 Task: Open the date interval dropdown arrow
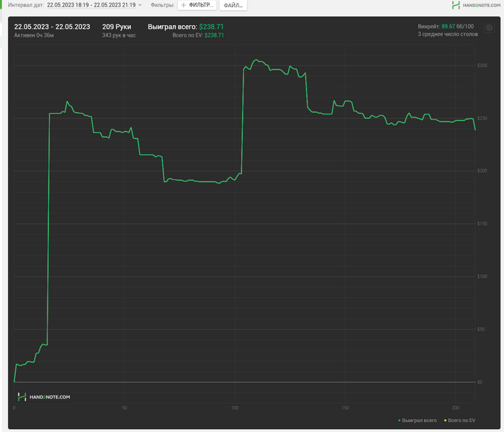[x=140, y=5]
